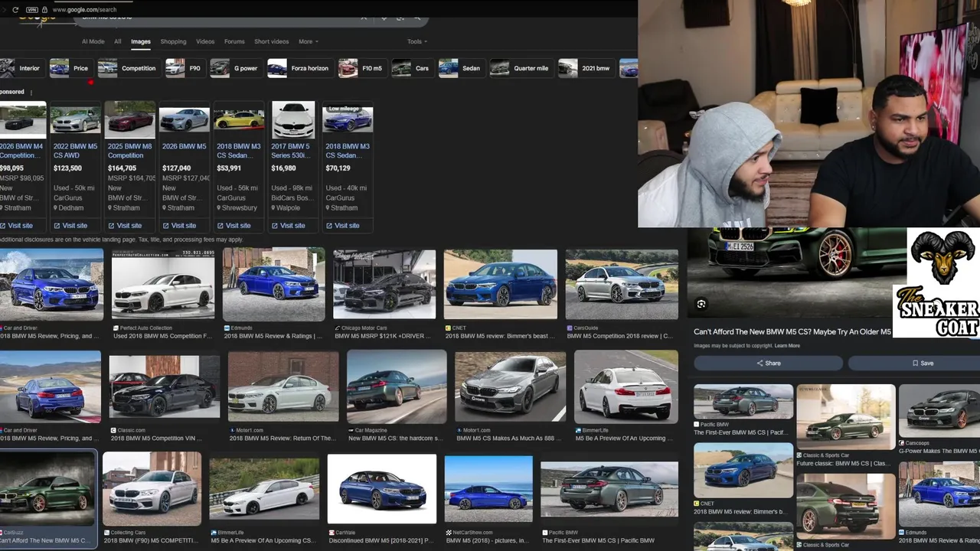Switch to the AI Mode tab
The image size is (980, 551).
(x=93, y=41)
